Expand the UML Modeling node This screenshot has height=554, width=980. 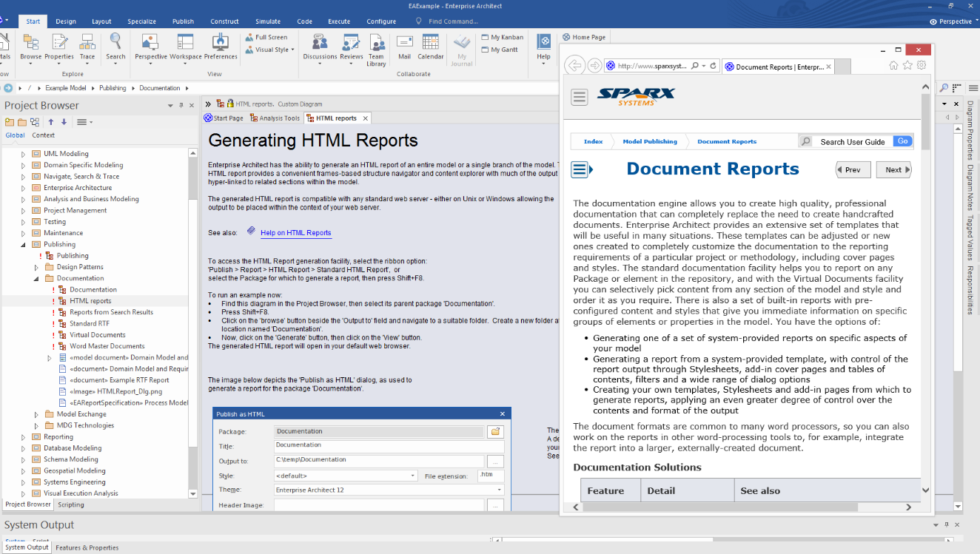(x=23, y=154)
